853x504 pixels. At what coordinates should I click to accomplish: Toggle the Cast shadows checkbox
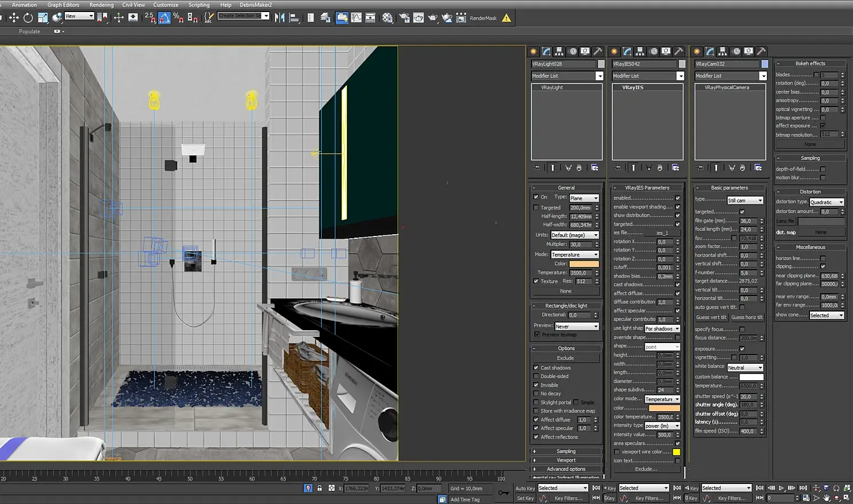point(536,368)
